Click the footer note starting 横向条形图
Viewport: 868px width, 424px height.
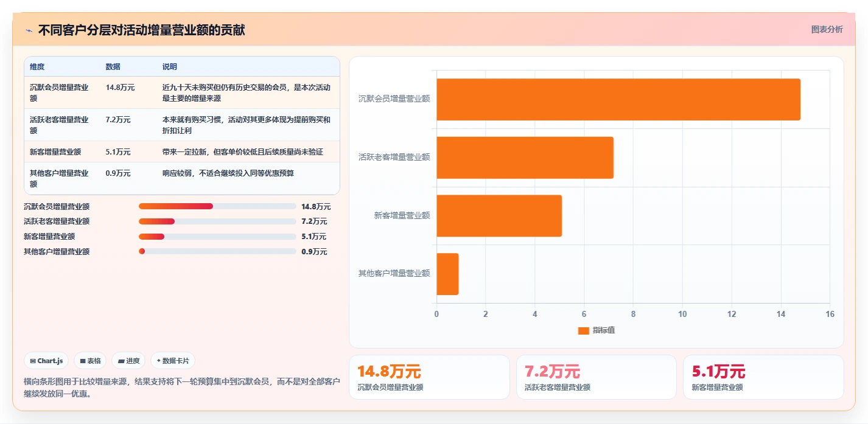tap(181, 388)
